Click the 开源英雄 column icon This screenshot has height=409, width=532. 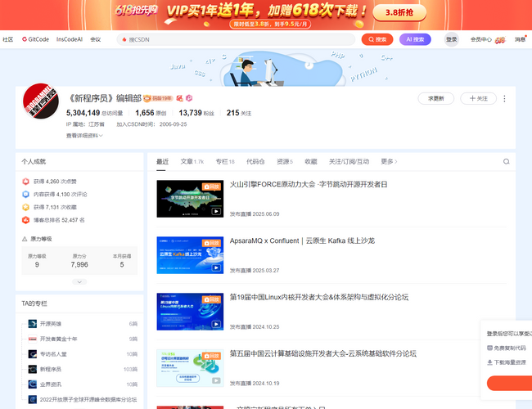33,324
